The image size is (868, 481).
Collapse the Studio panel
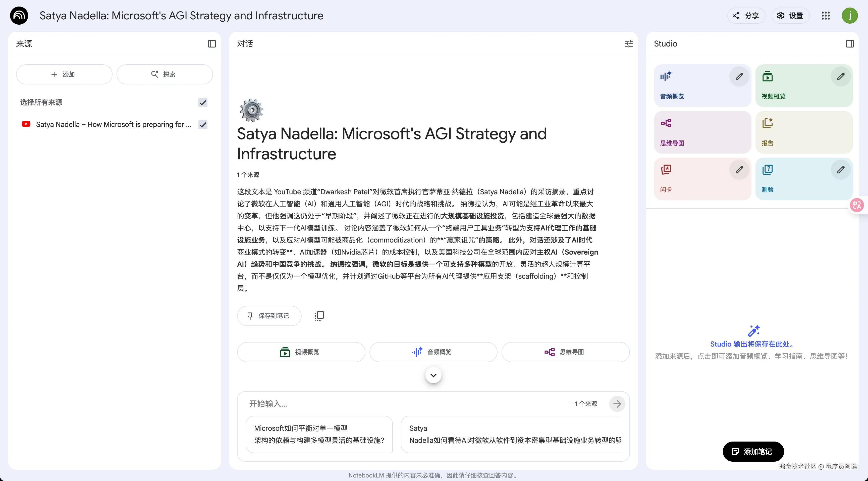click(849, 44)
